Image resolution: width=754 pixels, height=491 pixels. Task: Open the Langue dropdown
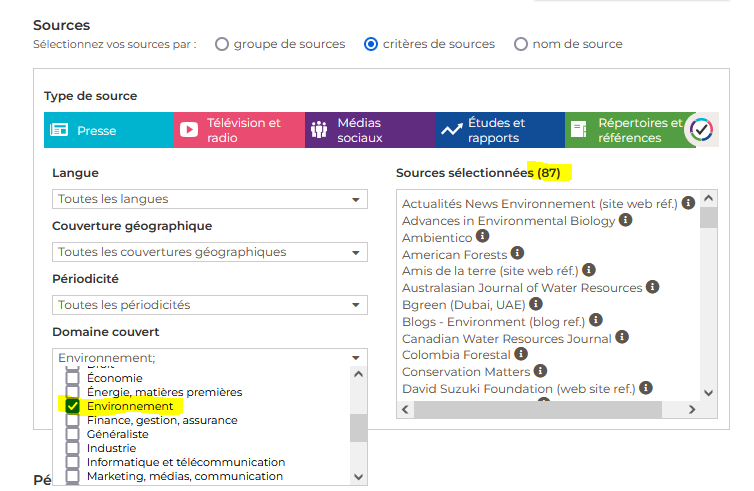click(x=209, y=199)
